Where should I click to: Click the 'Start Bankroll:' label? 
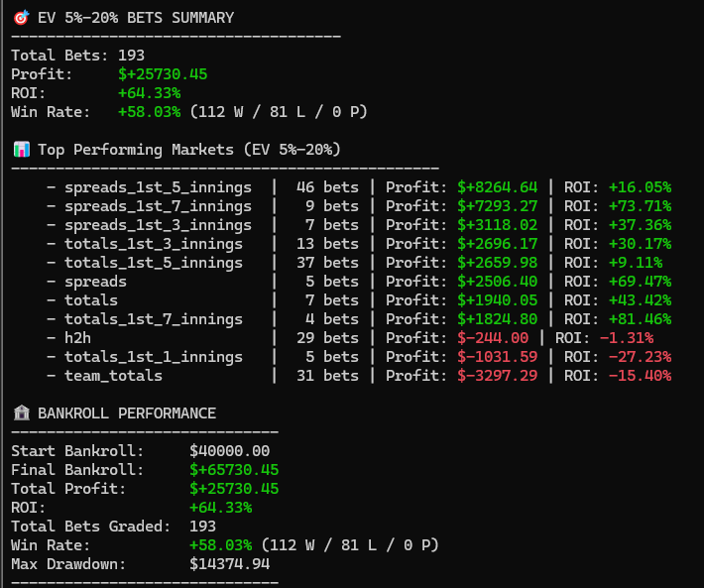point(77,451)
